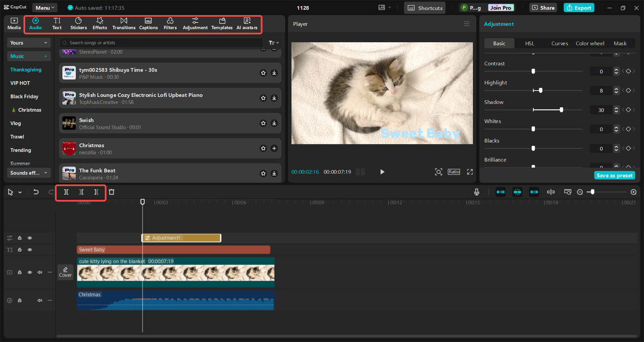This screenshot has height=342, width=644.
Task: Select the Split clip tool
Action: (66, 192)
